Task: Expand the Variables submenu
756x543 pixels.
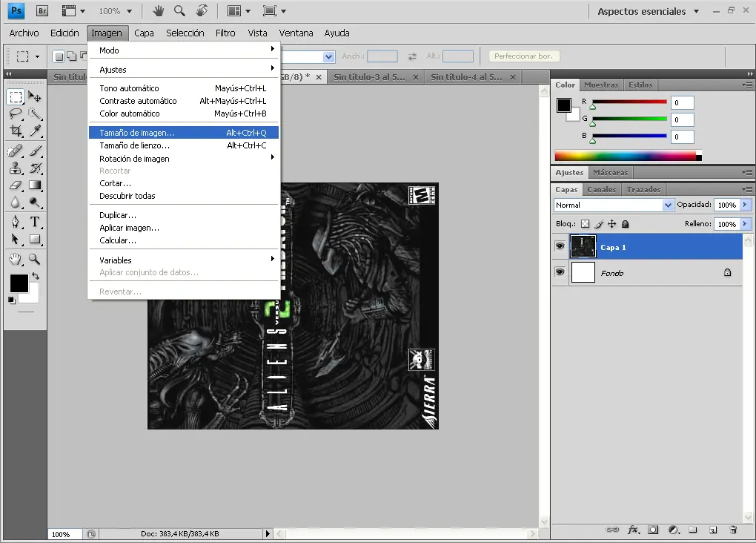Action: (x=184, y=260)
